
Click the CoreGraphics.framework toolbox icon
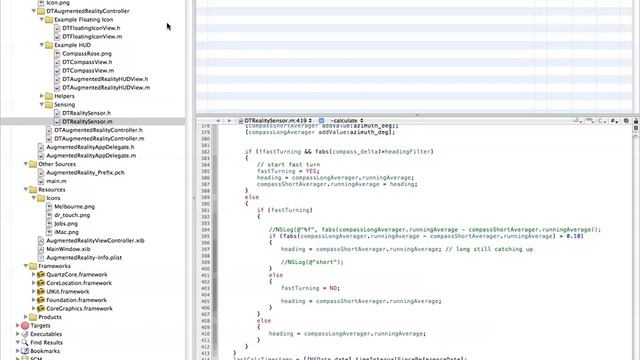point(41,309)
